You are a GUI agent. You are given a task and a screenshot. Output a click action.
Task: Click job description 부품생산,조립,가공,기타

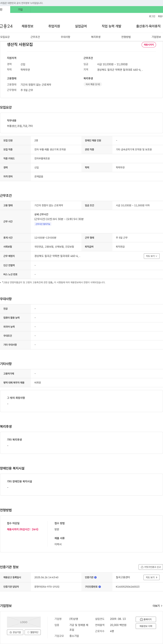point(20,126)
